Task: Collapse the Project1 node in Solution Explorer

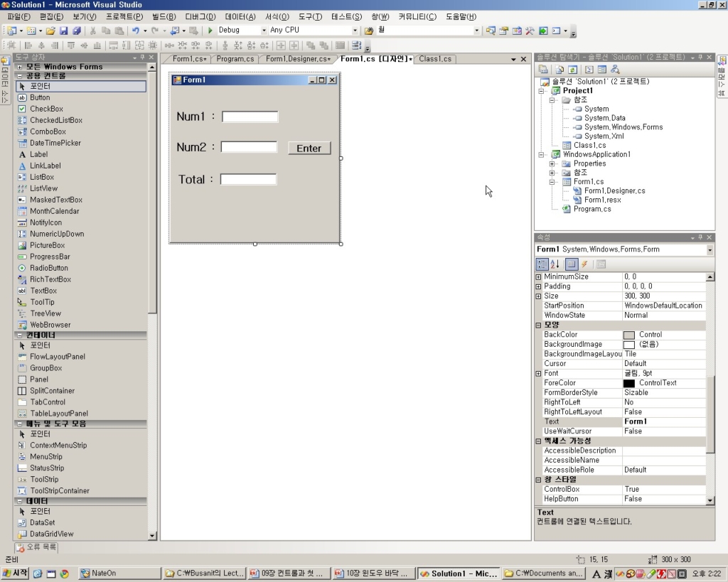Action: coord(541,91)
